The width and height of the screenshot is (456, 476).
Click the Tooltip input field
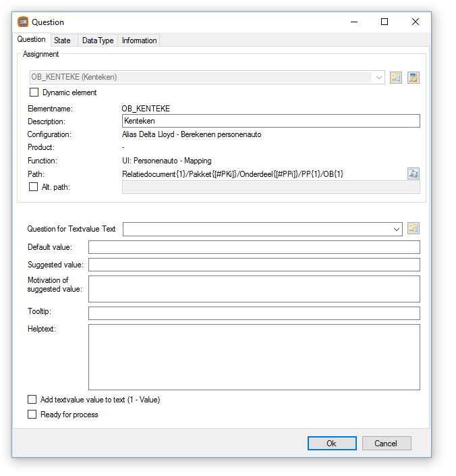(x=254, y=313)
